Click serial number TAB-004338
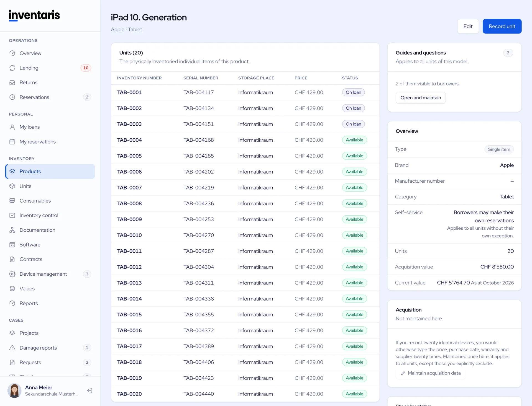 pyautogui.click(x=199, y=299)
